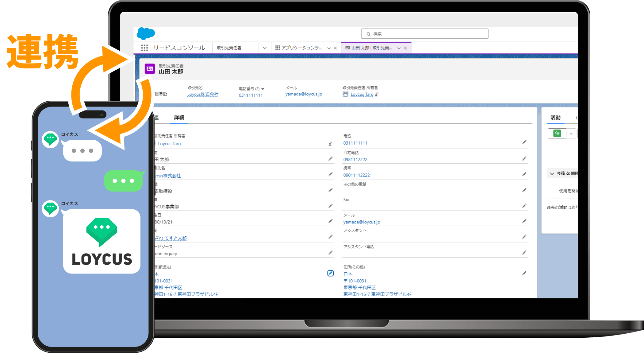Select the 取引先責任者 navigation item

[x=229, y=48]
